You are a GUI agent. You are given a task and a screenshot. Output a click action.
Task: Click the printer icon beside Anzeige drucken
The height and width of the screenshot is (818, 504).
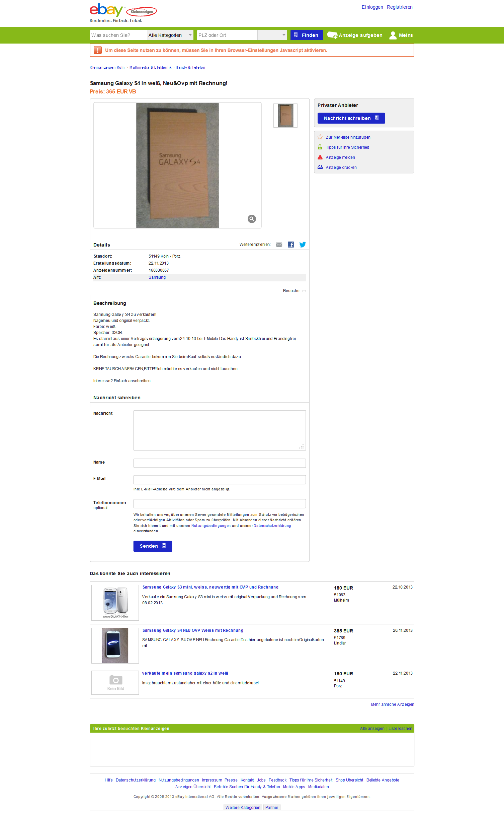(x=320, y=167)
